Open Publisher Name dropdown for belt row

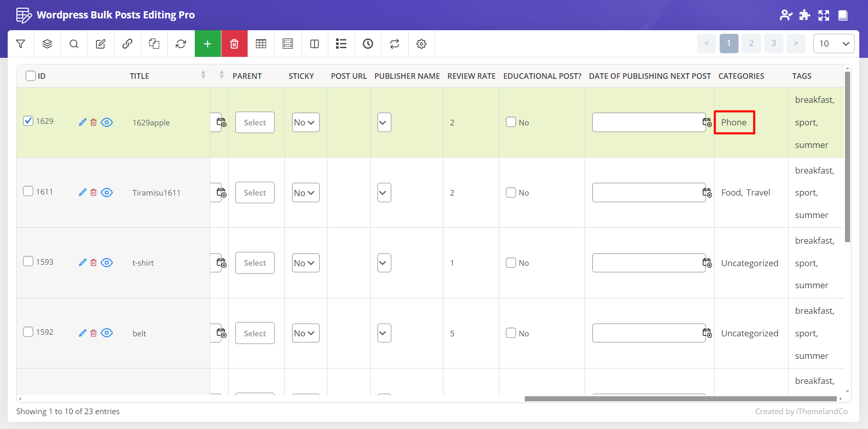tap(384, 333)
